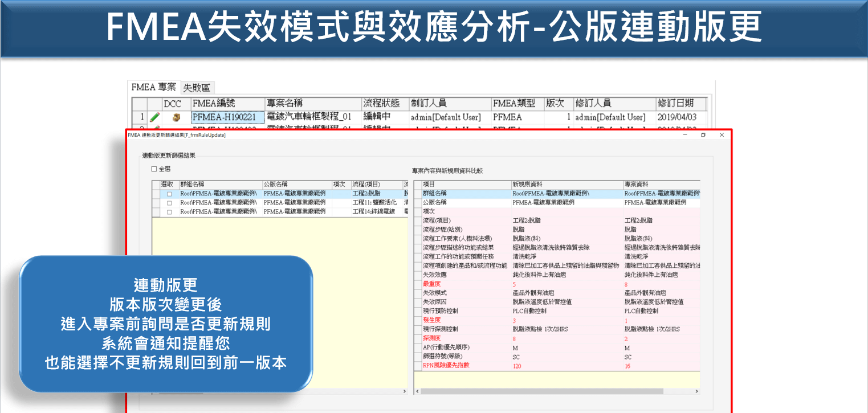Image resolution: width=868 pixels, height=413 pixels.
Task: Switch to the 失敗區 tab
Action: 197,88
